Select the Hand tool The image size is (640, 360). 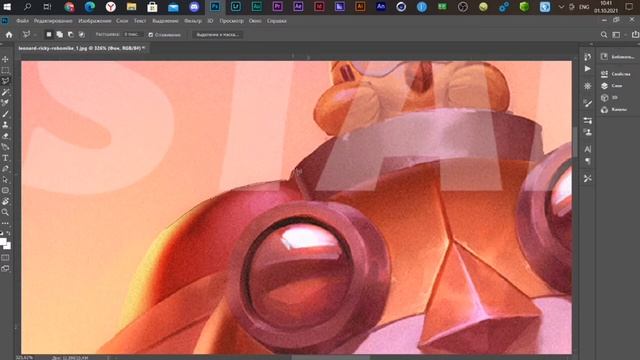click(x=5, y=202)
